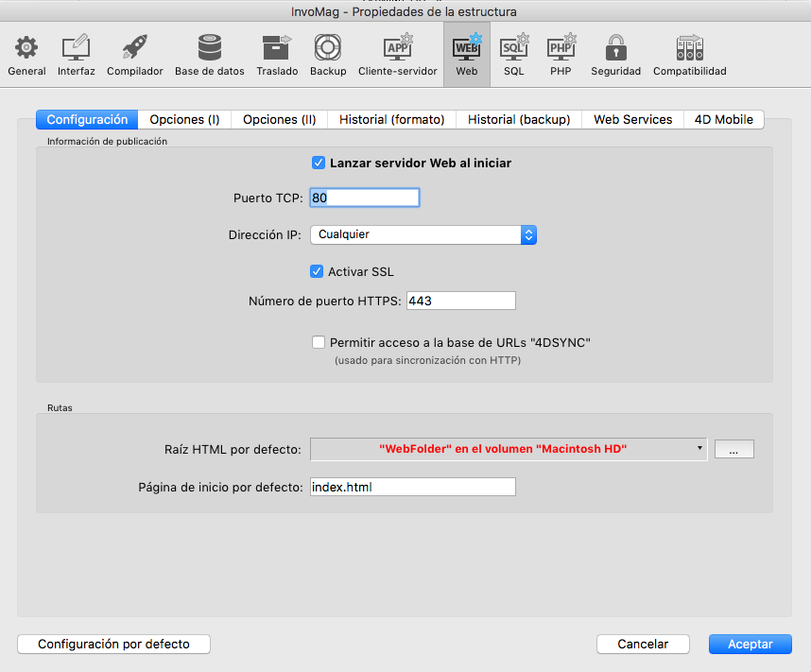This screenshot has width=811, height=672.
Task: Enable access to 4DSYNC URLs checkbox
Action: coord(319,342)
